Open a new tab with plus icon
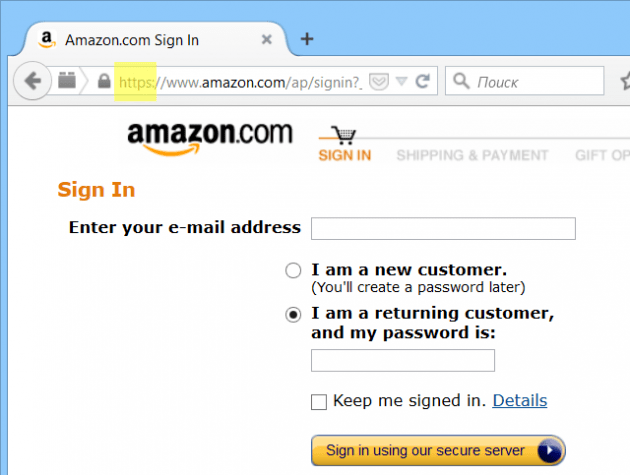Image resolution: width=630 pixels, height=475 pixels. click(x=307, y=39)
